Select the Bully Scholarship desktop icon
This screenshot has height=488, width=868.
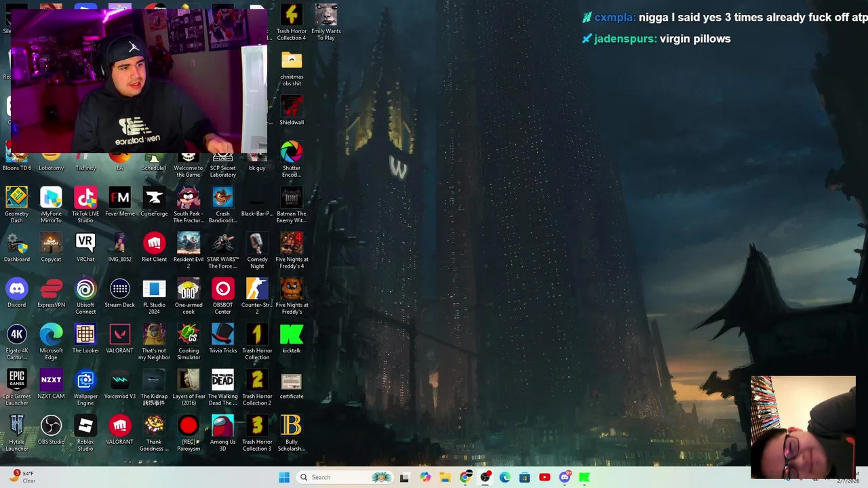[x=292, y=432]
